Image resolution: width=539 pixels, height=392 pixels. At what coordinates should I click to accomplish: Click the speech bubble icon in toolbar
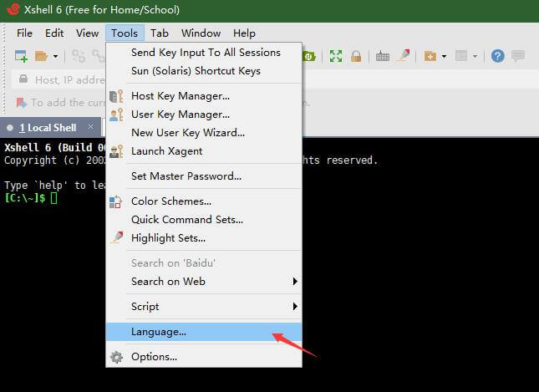coord(518,56)
